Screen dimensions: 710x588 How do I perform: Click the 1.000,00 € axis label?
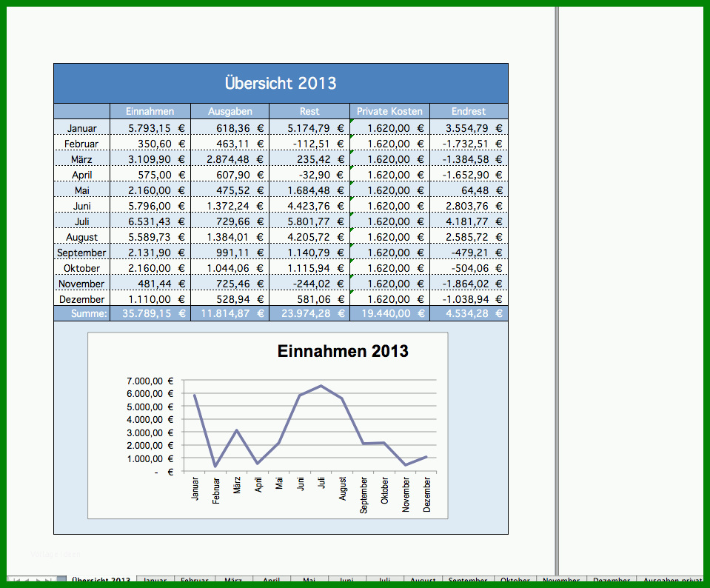click(150, 459)
